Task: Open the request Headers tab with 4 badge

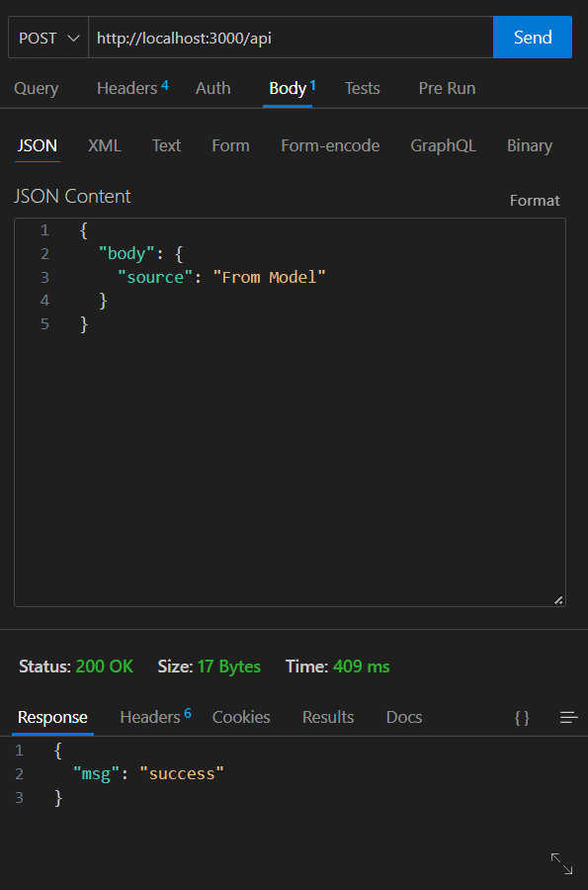Action: tap(132, 88)
